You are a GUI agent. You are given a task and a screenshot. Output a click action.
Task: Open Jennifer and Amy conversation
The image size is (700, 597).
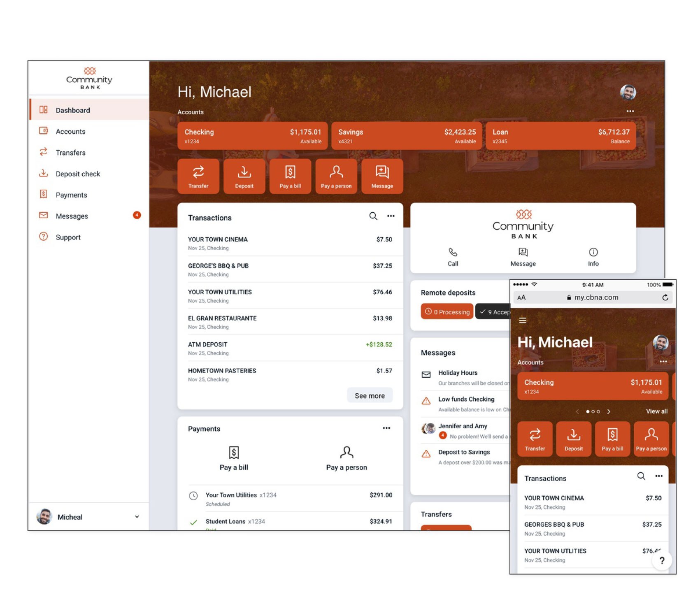(x=465, y=430)
